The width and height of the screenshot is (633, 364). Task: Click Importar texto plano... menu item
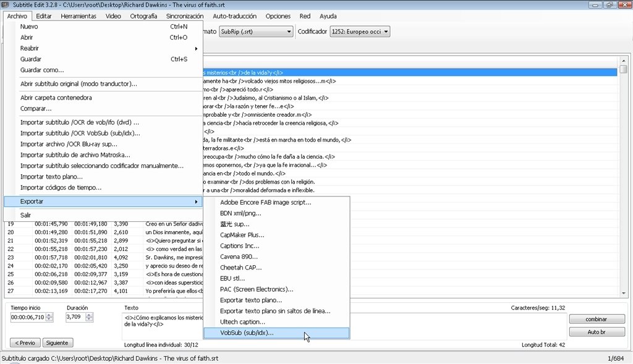pyautogui.click(x=103, y=177)
